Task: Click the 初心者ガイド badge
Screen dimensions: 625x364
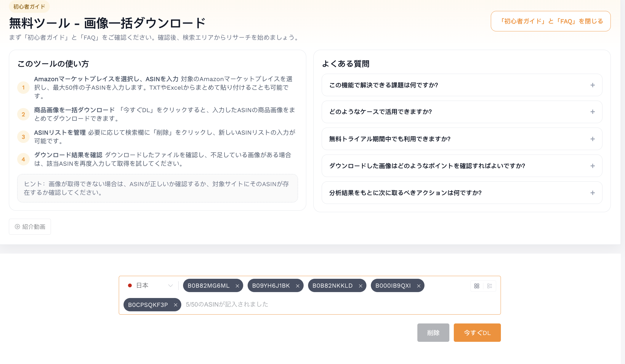Action: (x=29, y=7)
